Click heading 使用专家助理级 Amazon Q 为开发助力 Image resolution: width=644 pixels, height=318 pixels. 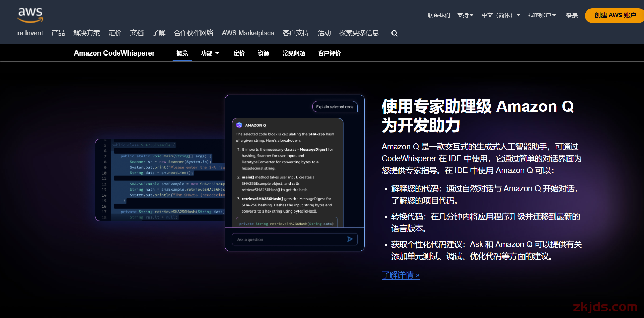tap(478, 116)
